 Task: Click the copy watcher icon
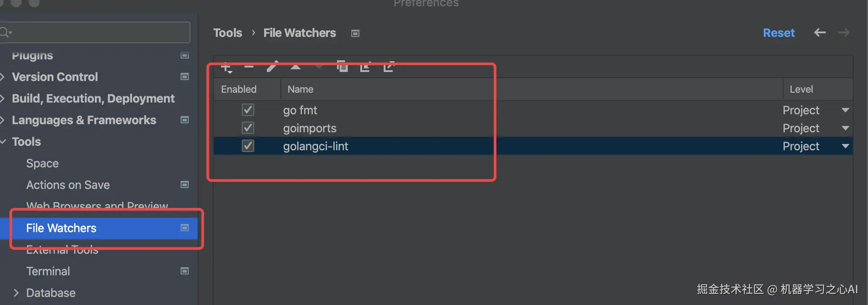[342, 67]
